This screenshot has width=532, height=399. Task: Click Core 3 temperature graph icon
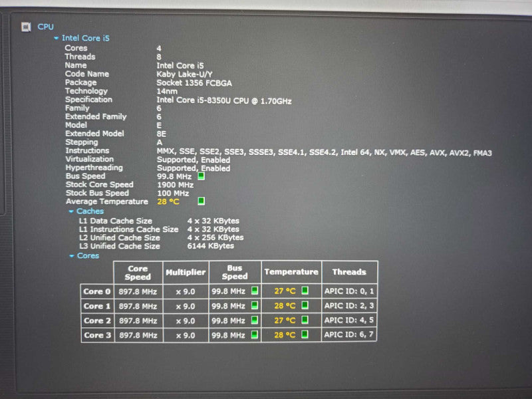click(x=305, y=334)
